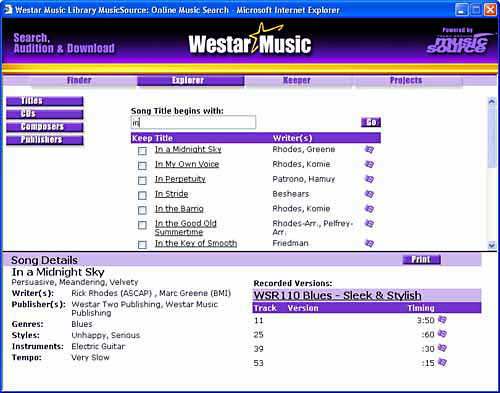
Task: Browse by Publishers
Action: pyautogui.click(x=45, y=140)
